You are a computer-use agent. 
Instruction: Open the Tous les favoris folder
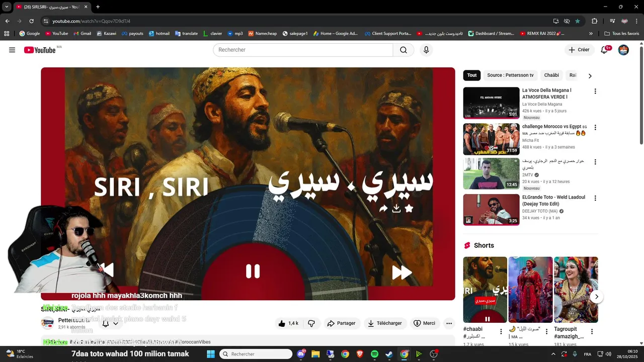pyautogui.click(x=622, y=34)
